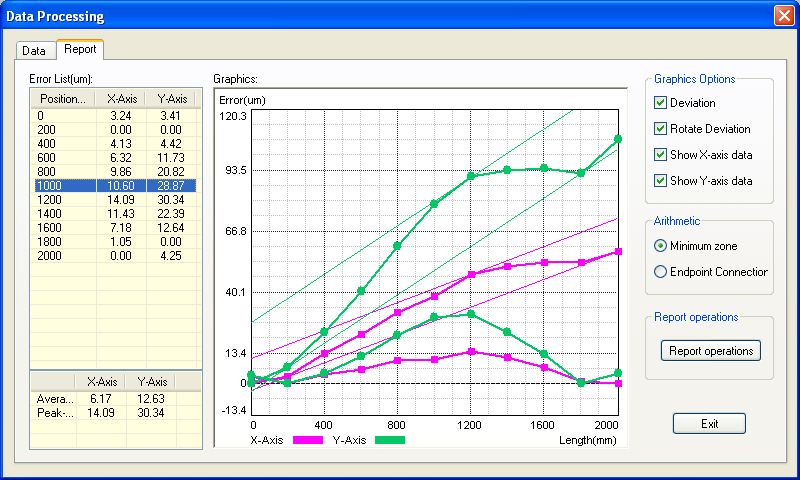Select the Report tab
The image size is (800, 480).
coord(79,49)
